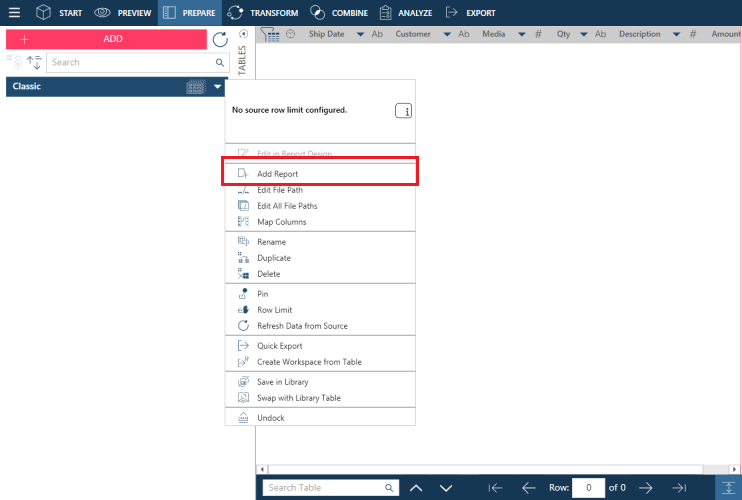Click the clock icon before Ship Date
The width and height of the screenshot is (742, 500).
click(x=291, y=34)
